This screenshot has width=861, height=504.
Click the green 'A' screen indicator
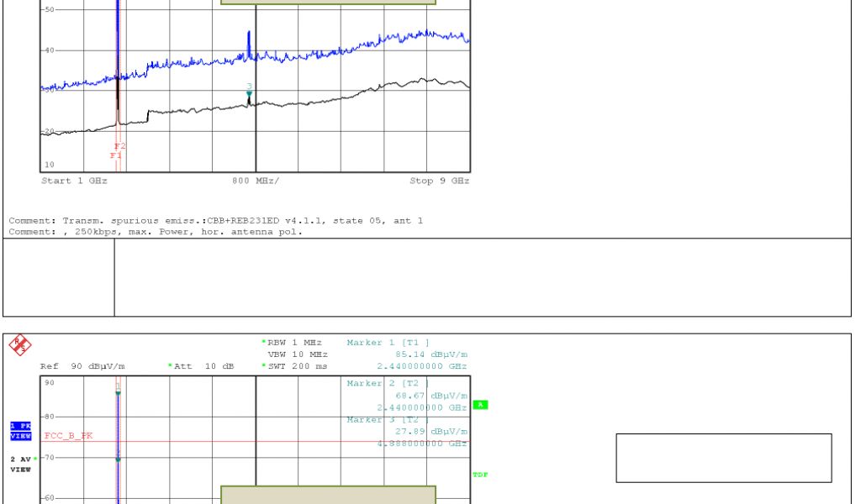[480, 405]
